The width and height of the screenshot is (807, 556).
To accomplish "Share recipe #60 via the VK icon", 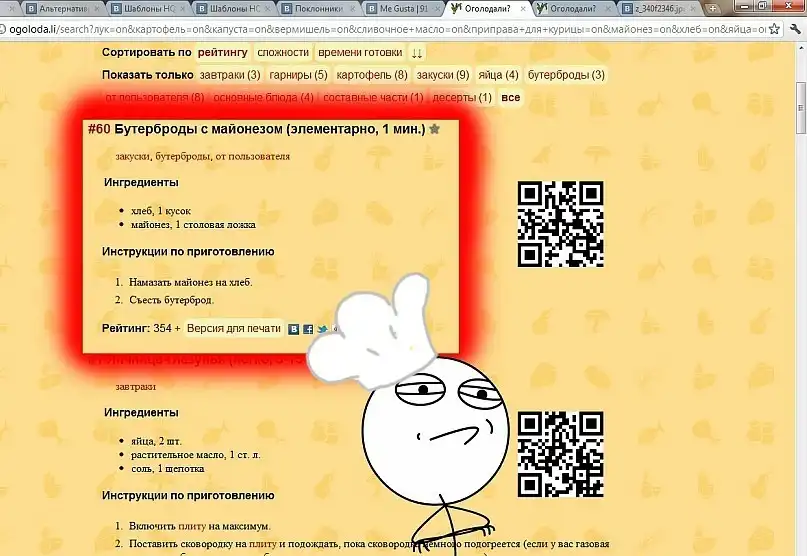I will [x=294, y=329].
